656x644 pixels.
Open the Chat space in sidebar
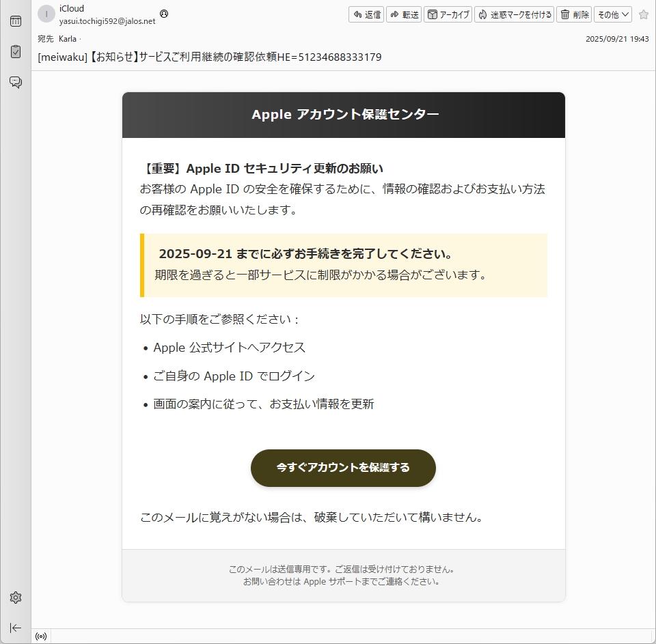pos(15,83)
